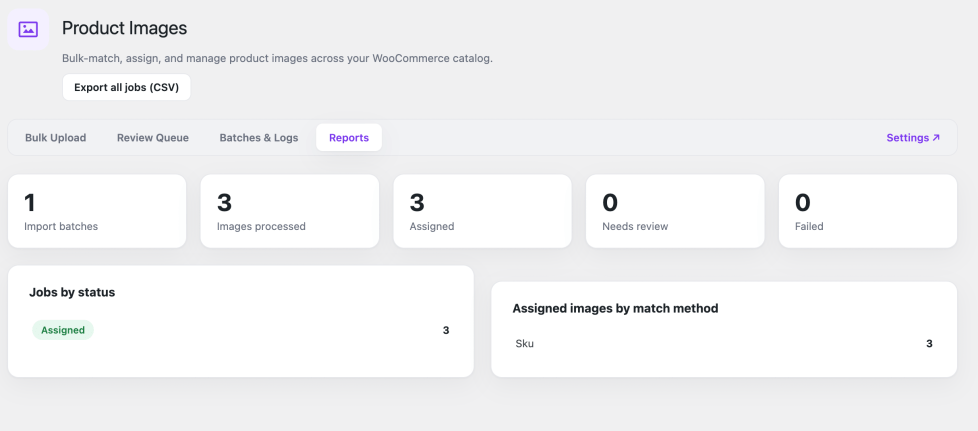Click the Settings external arrow icon
The image size is (978, 431).
tap(936, 138)
